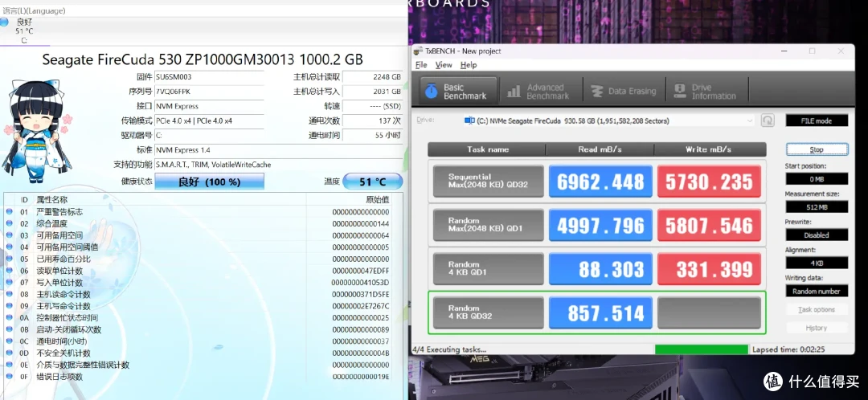Open the Start position 0 MB selector
Screen dimensions: 868x400
[817, 178]
